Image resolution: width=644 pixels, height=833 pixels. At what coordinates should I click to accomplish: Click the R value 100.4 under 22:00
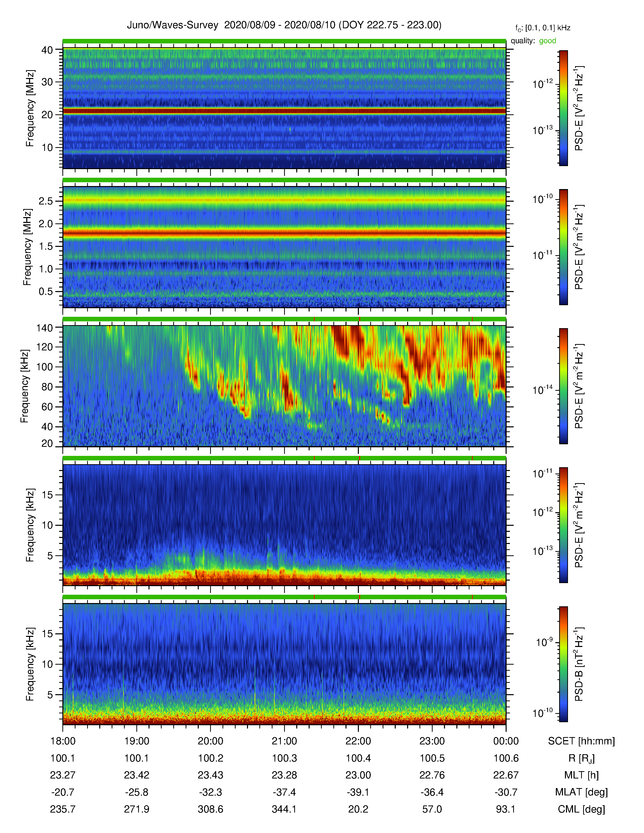click(358, 758)
